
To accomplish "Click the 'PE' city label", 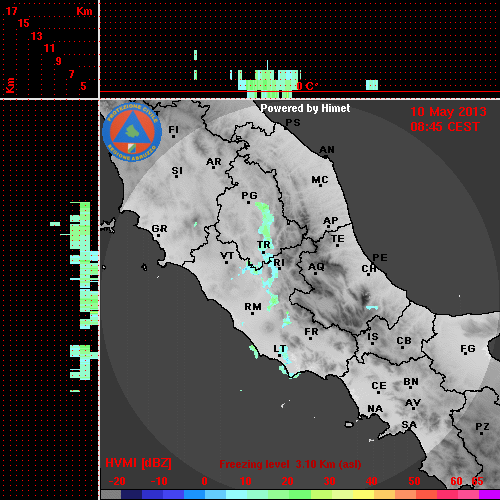I will coord(380,258).
